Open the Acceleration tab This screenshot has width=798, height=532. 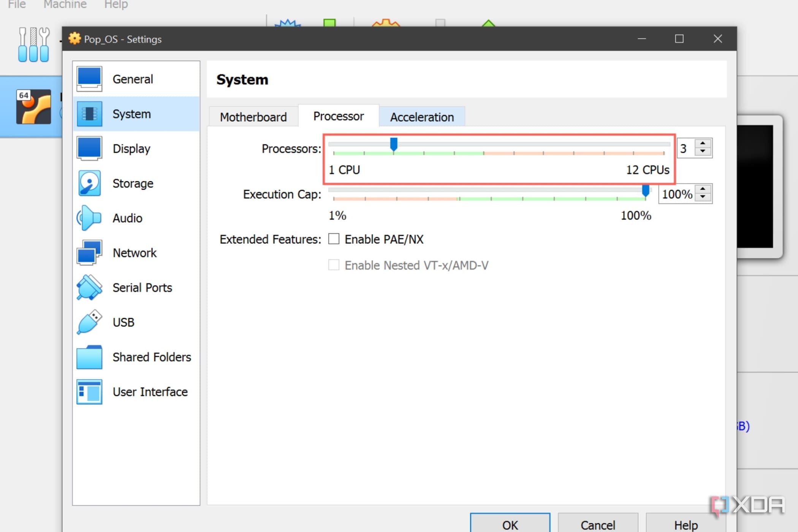coord(422,117)
